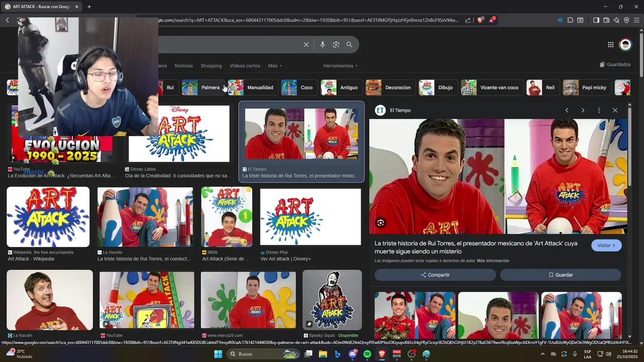Show hidden system tray icons chevron

click(542, 354)
